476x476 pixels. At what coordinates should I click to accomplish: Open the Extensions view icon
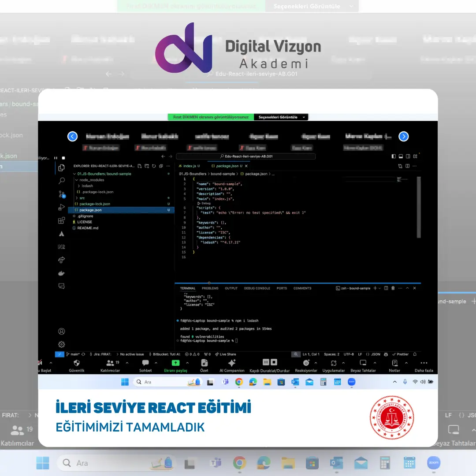[62, 220]
